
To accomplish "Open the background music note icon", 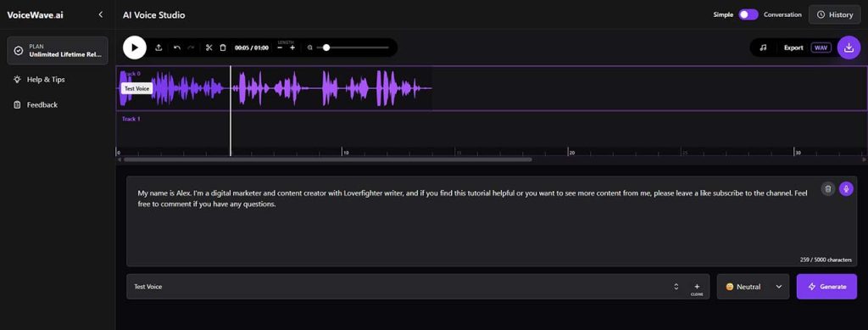I will tap(763, 48).
